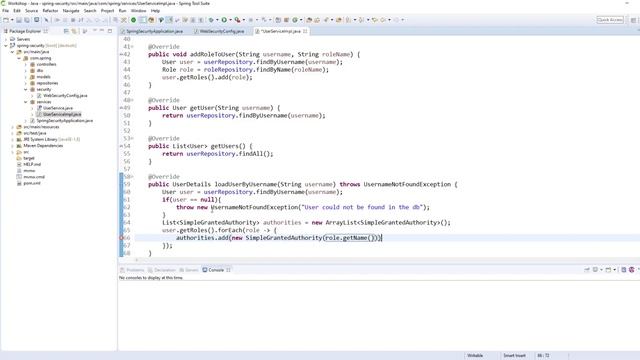Open the Project menu

(107, 11)
